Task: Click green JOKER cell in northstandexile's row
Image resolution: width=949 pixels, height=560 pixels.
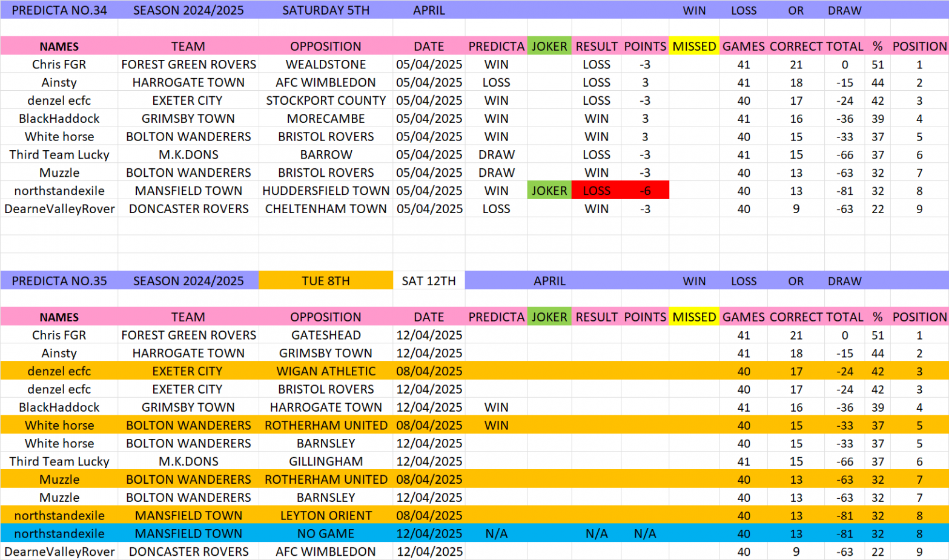Action: pos(549,191)
